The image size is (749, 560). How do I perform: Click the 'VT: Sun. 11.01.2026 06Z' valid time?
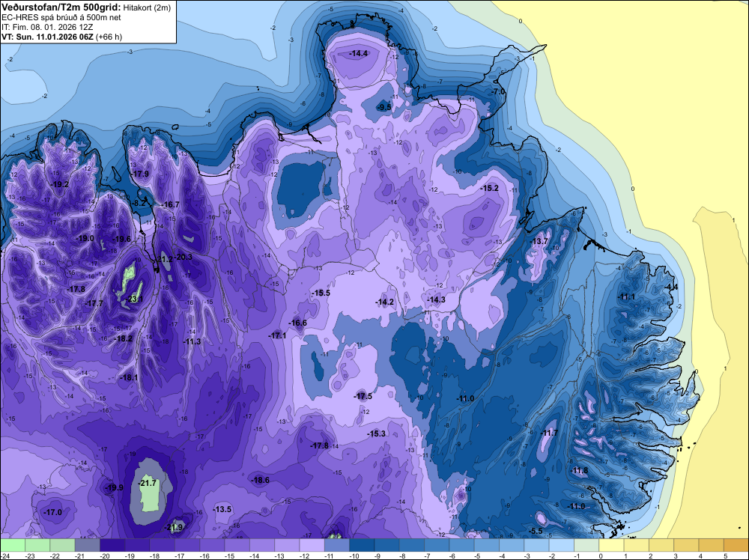pyautogui.click(x=48, y=37)
